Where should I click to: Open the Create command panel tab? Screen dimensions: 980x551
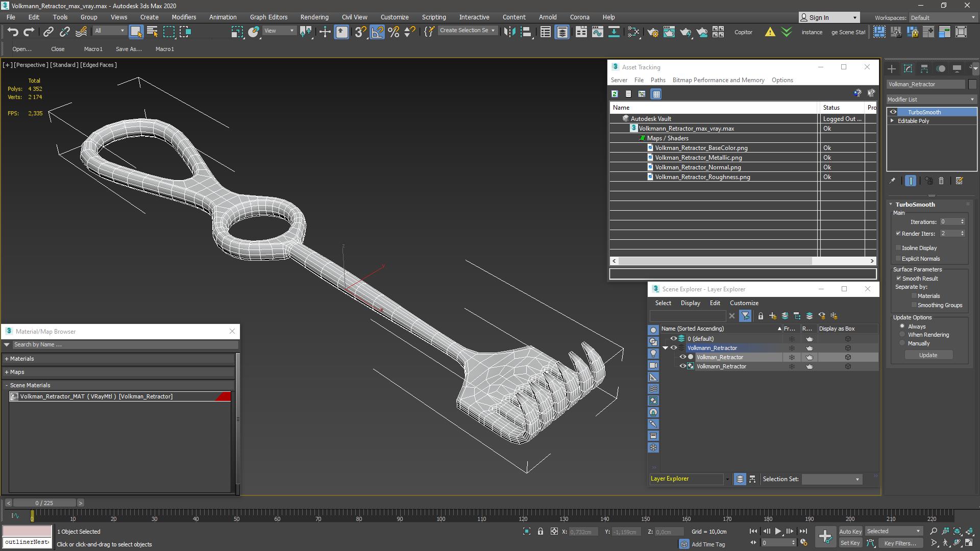892,68
